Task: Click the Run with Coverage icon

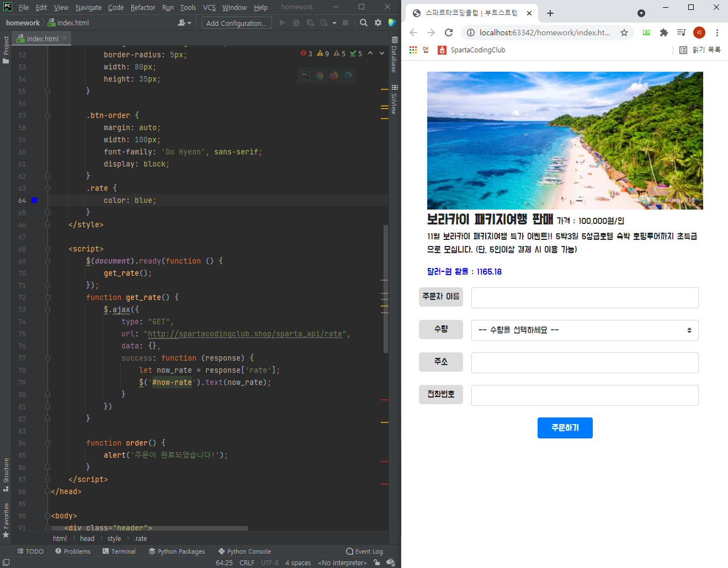Action: click(310, 23)
